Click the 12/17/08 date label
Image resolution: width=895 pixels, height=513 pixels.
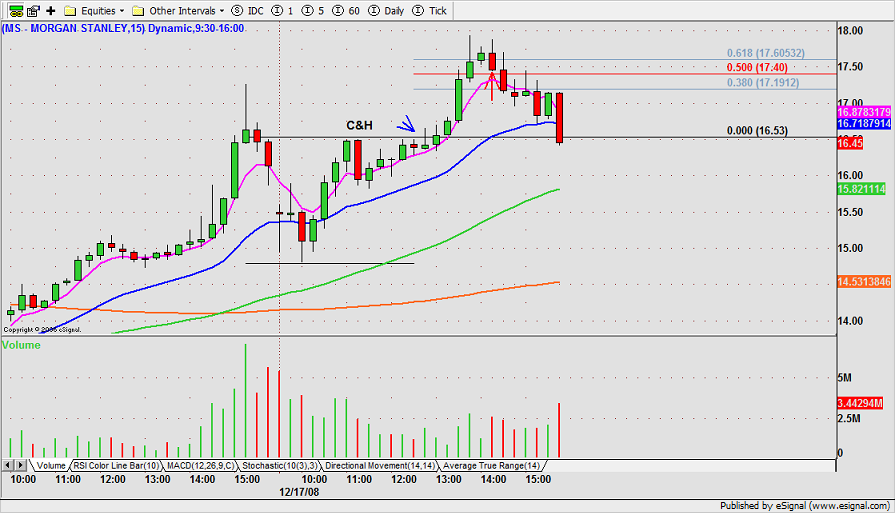[x=299, y=492]
